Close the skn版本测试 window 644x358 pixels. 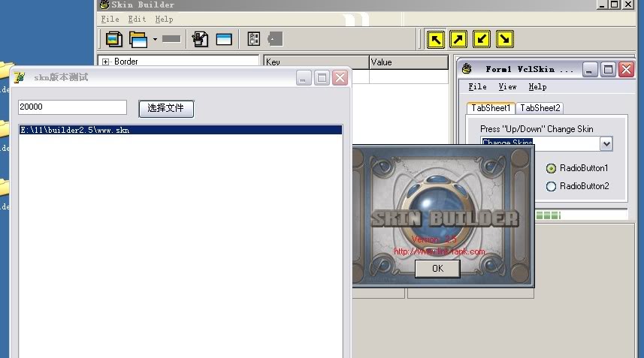(340, 78)
